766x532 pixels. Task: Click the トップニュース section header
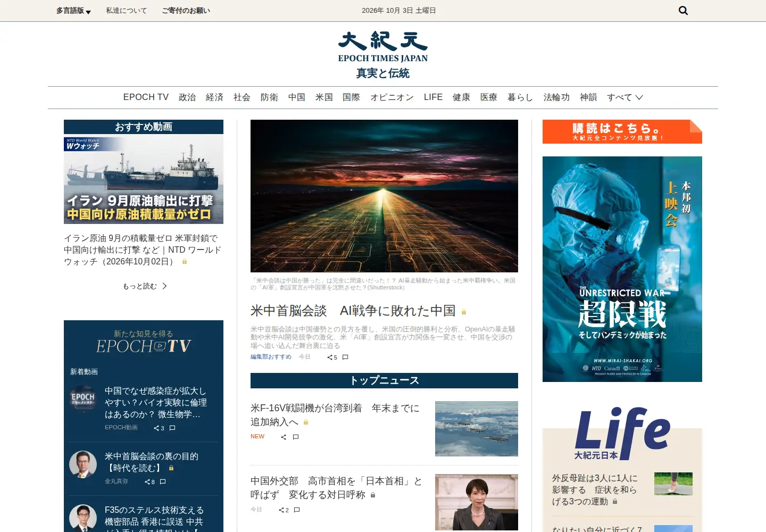click(384, 380)
